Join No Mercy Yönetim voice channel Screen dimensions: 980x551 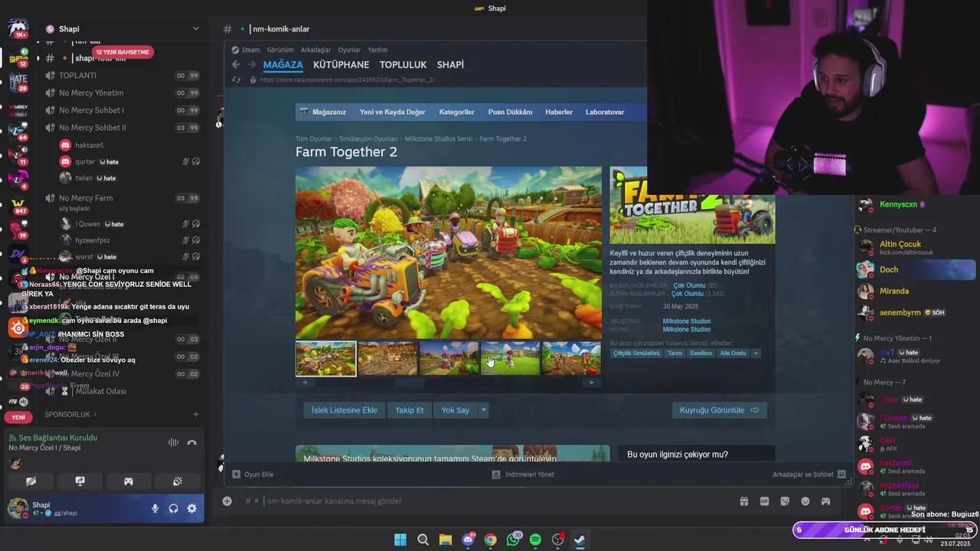(121, 93)
